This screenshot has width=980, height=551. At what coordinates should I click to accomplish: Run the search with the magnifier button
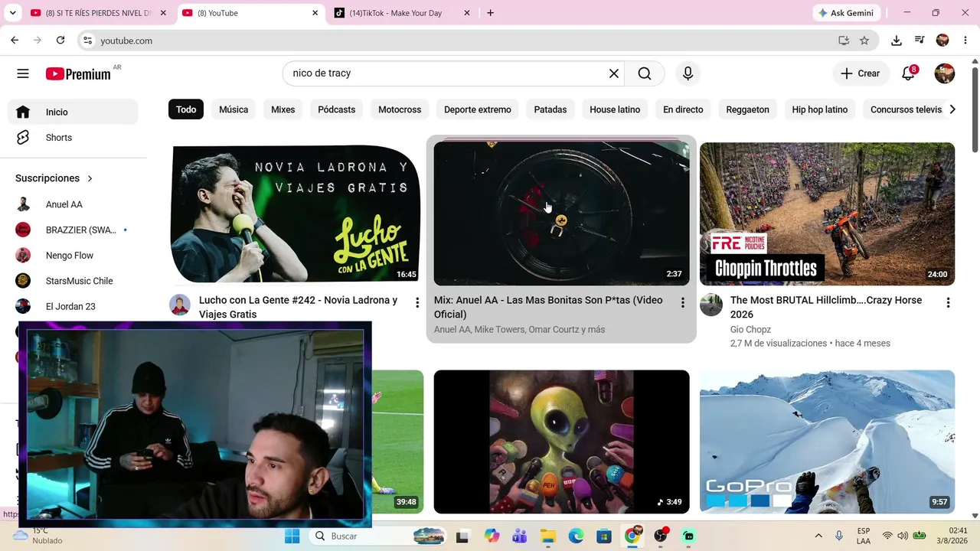point(645,73)
